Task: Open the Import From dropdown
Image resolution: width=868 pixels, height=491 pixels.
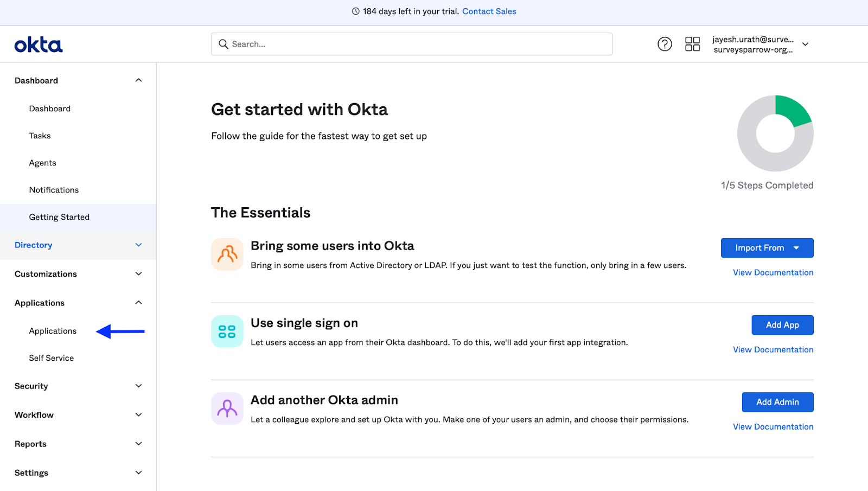Action: (x=767, y=248)
